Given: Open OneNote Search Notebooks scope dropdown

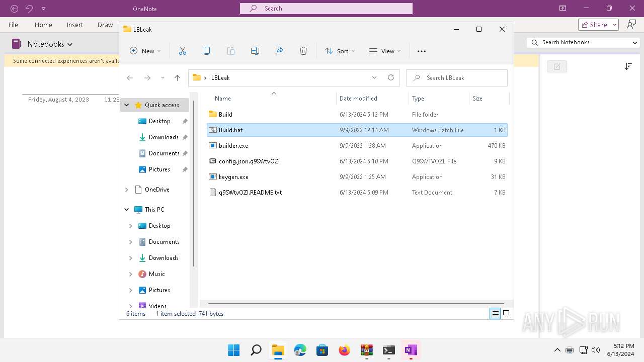Looking at the screenshot, I should 635,43.
